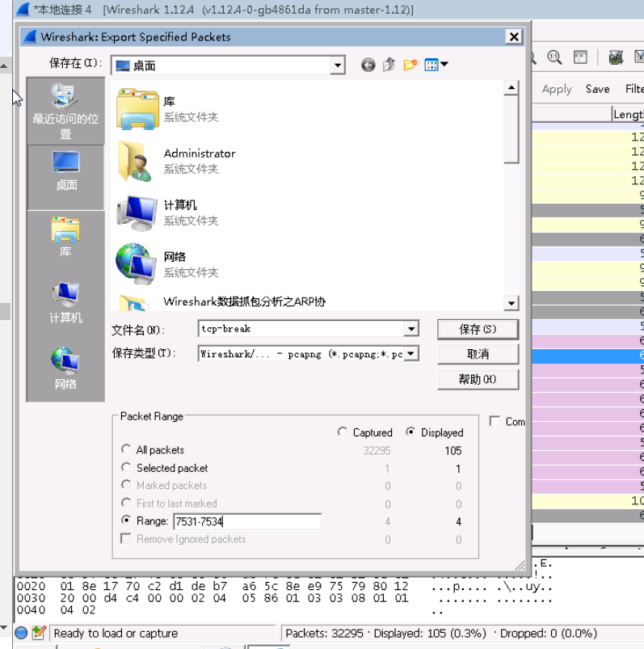Screen dimensions: 644x649
Task: Click Wireshark resize columns toolbar icon
Action: point(580,57)
